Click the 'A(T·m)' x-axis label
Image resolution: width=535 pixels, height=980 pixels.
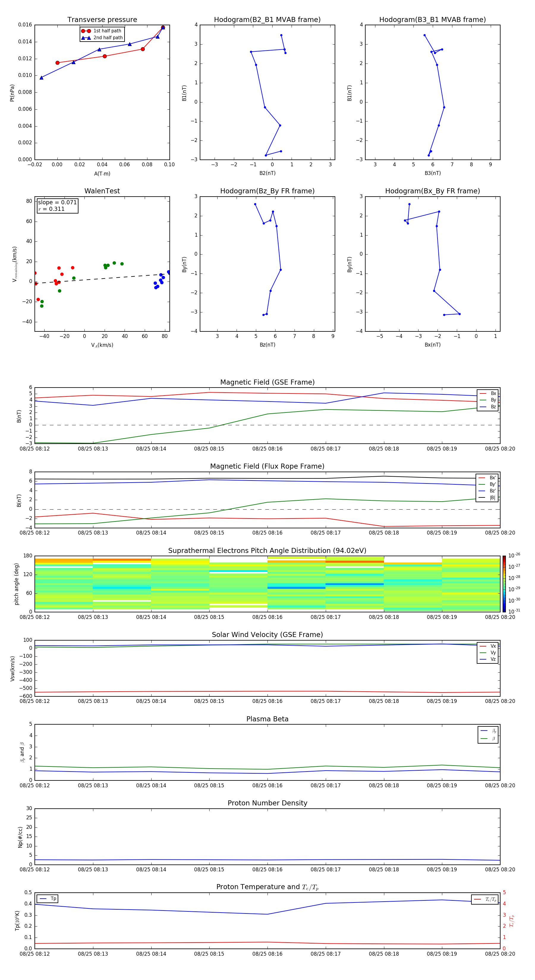pos(102,174)
